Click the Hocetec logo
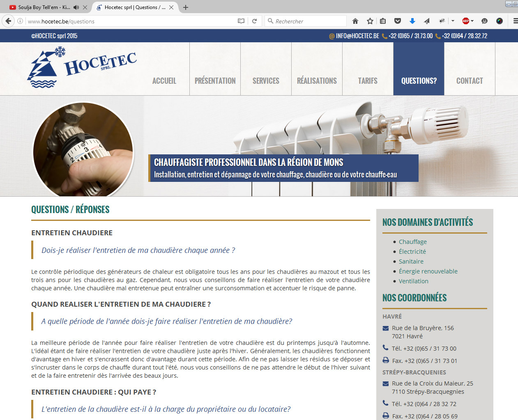 click(x=82, y=67)
